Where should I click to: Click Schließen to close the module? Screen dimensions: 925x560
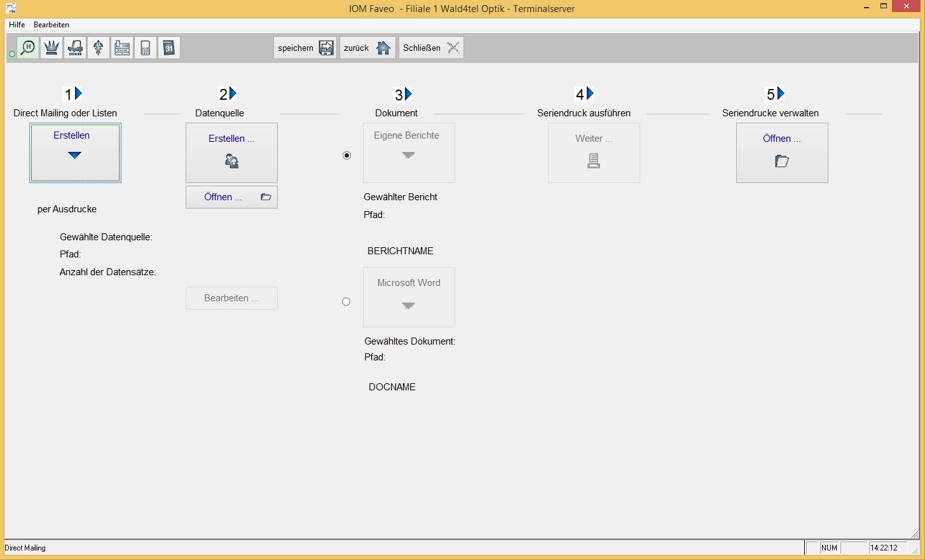tap(430, 48)
